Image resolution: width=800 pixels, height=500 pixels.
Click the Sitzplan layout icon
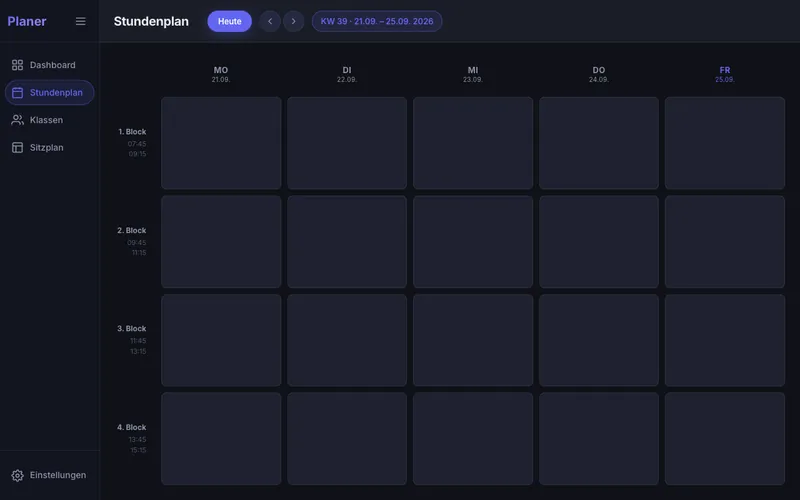[17, 147]
